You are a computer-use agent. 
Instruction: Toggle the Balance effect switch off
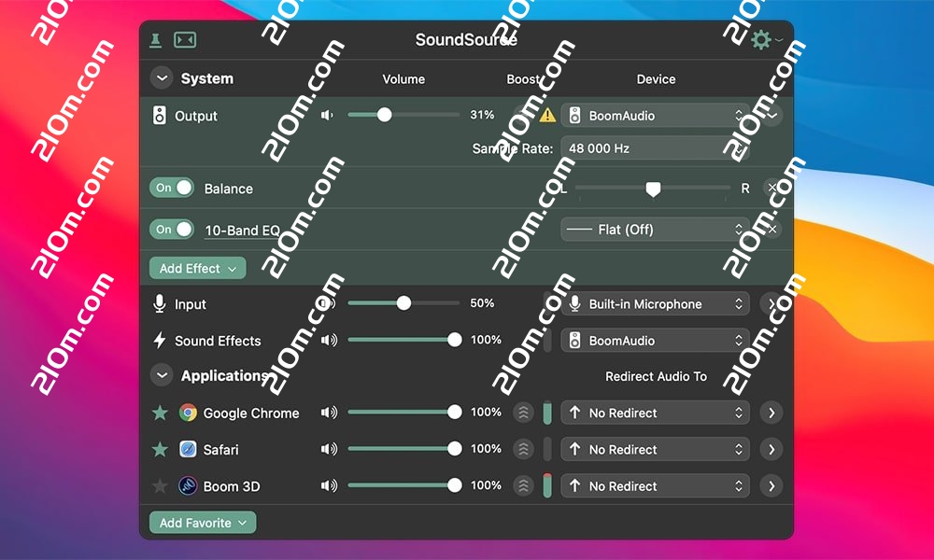172,189
